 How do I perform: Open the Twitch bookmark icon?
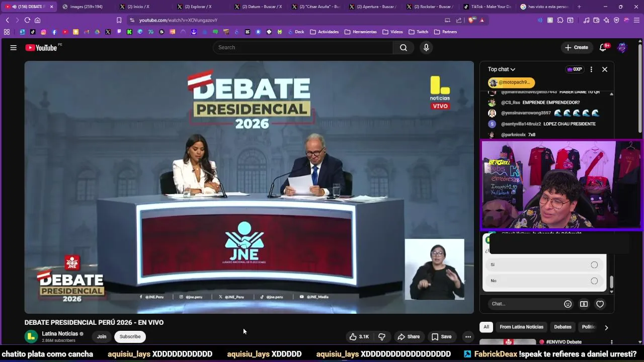119,32
